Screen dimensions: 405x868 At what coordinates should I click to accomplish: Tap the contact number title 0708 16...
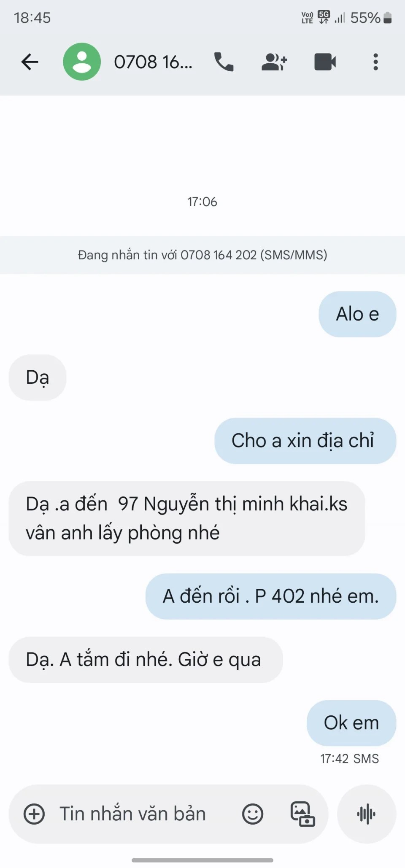tap(153, 62)
